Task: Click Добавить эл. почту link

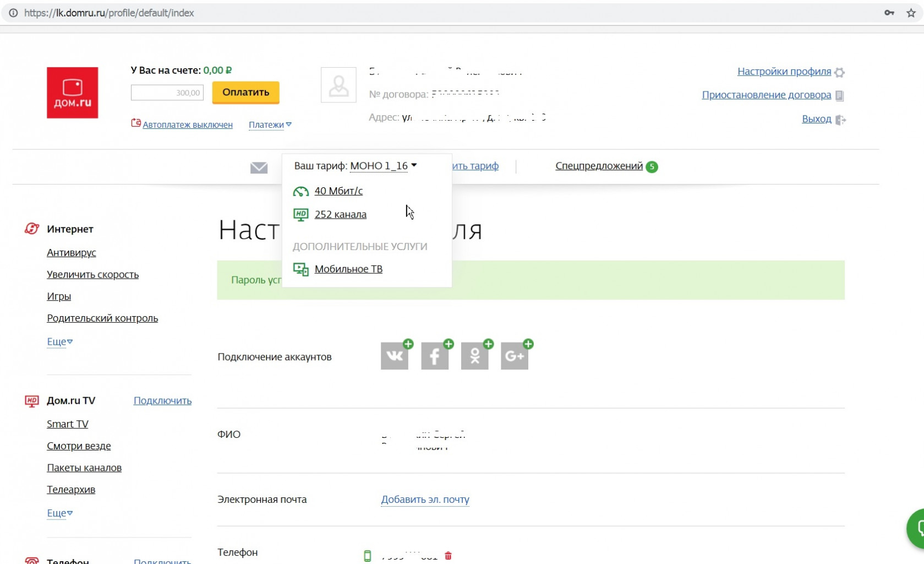Action: pyautogui.click(x=425, y=500)
